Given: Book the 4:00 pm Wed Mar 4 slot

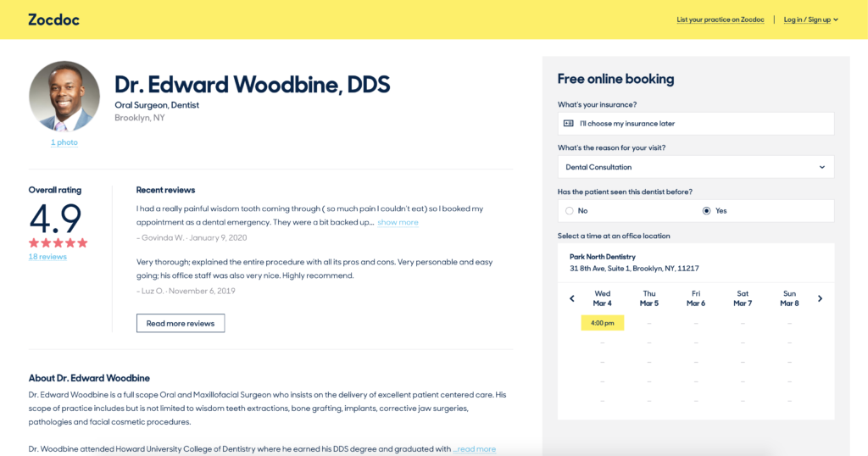Looking at the screenshot, I should (603, 323).
